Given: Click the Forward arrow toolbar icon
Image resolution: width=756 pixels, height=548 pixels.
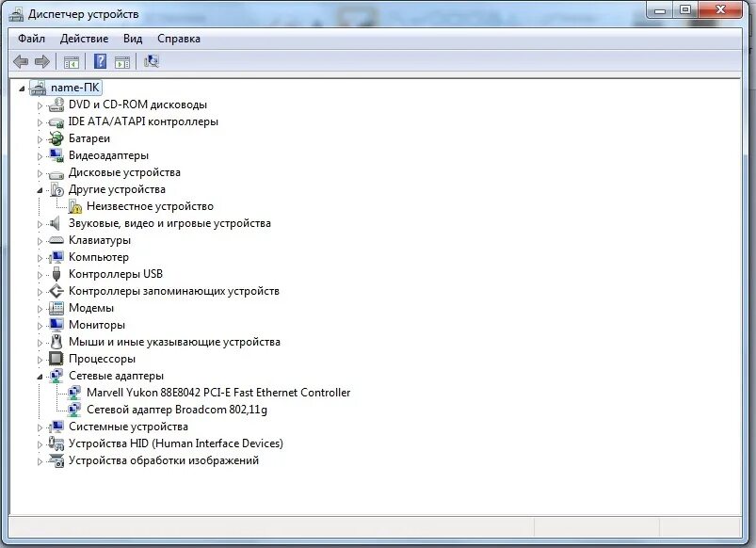Looking at the screenshot, I should 42,62.
